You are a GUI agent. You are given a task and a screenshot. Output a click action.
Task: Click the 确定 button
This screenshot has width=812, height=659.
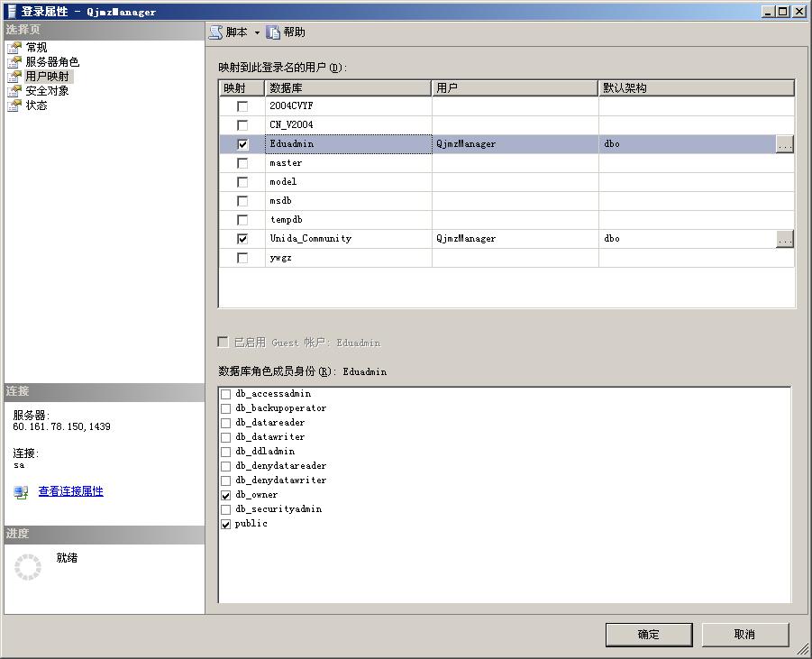pos(648,635)
